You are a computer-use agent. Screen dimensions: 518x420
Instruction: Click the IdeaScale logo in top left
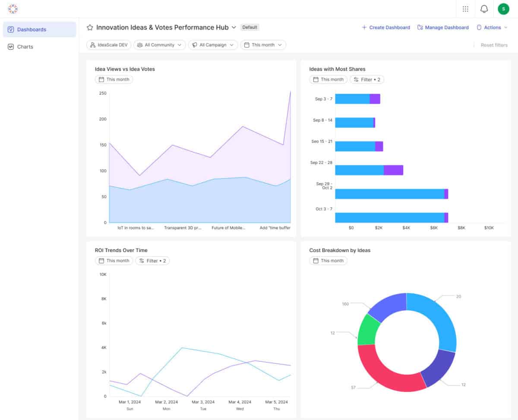pyautogui.click(x=12, y=8)
